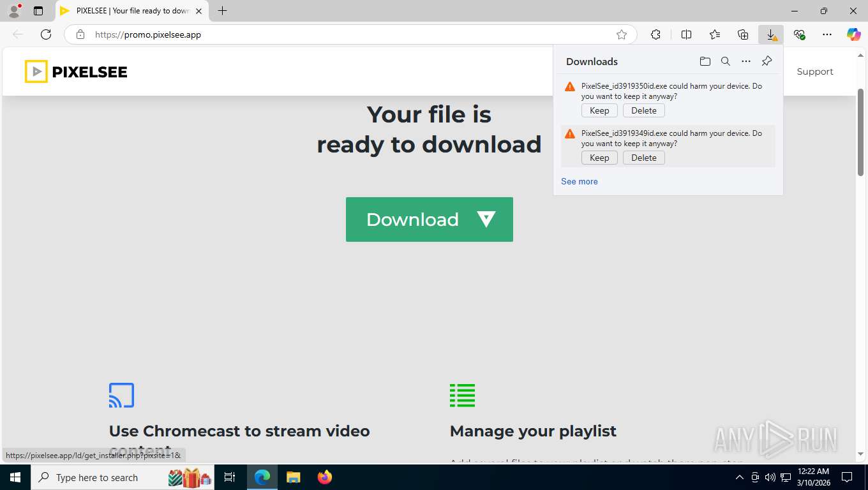Delete PixelSee_id3919349id.exe file

pyautogui.click(x=644, y=158)
